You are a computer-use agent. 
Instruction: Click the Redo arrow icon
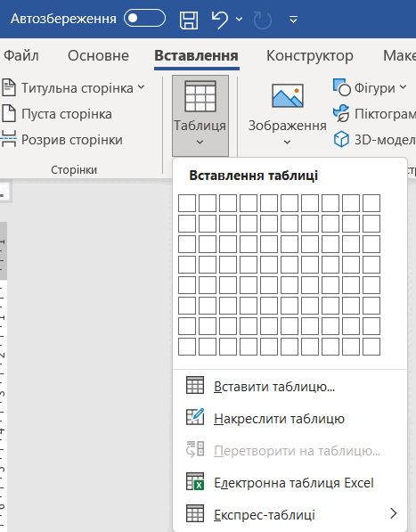[263, 20]
